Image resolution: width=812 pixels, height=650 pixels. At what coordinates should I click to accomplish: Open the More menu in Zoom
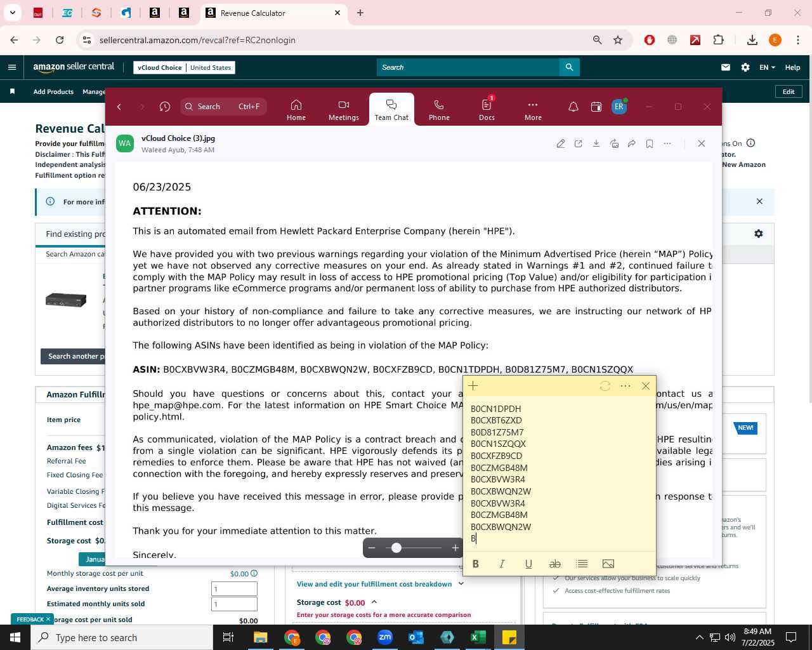[x=533, y=110]
